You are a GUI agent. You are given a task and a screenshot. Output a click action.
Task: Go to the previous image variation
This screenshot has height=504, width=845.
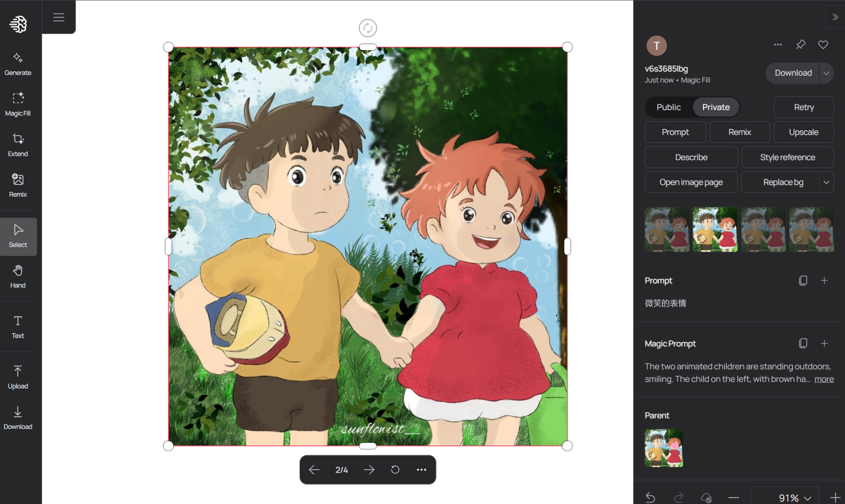[314, 470]
